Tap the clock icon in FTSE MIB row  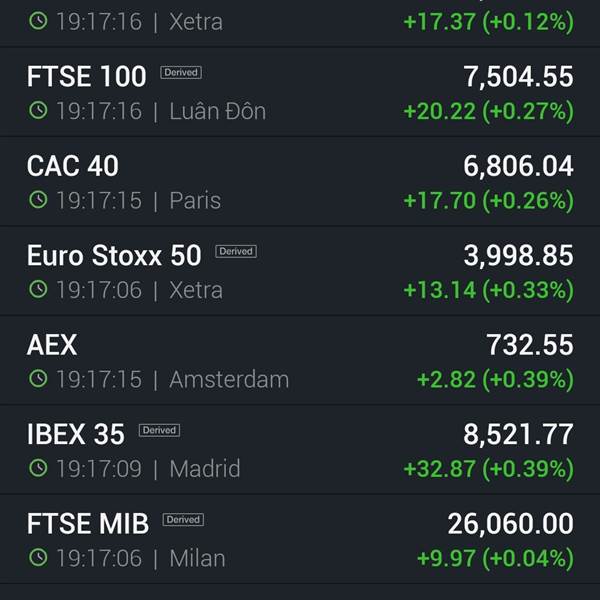coord(38,558)
